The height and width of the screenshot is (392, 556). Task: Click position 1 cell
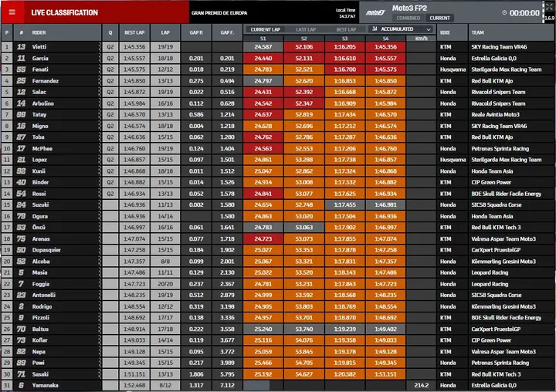coord(7,47)
